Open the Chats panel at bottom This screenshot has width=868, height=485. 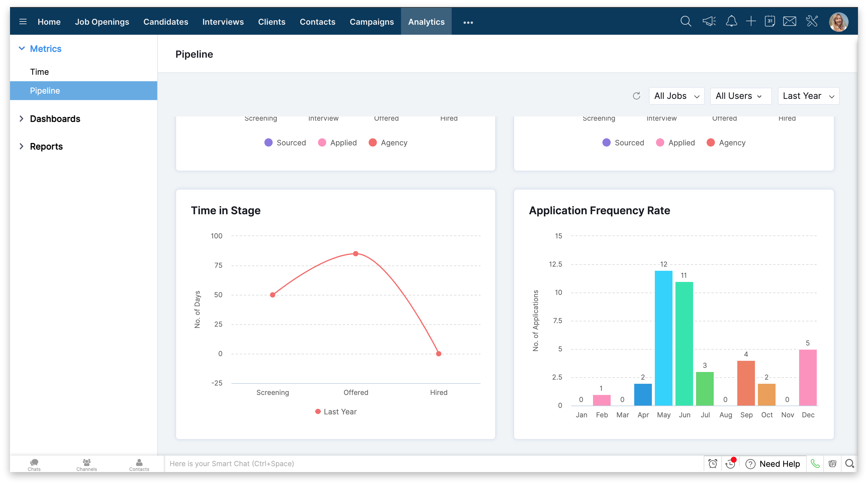tap(34, 464)
